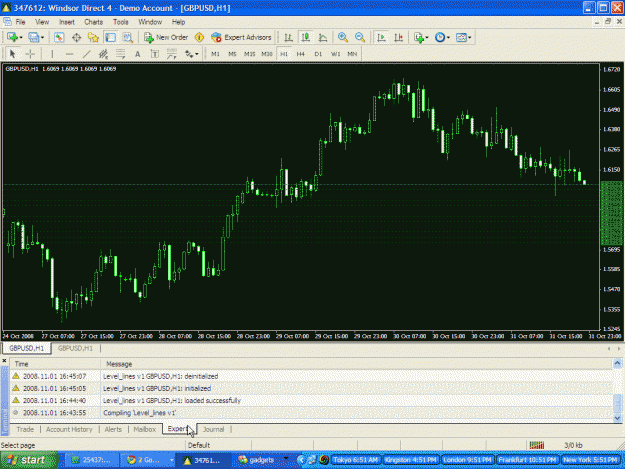The height and width of the screenshot is (469, 625).
Task: Expand the arrows objects dropdown
Action: pyautogui.click(x=197, y=54)
